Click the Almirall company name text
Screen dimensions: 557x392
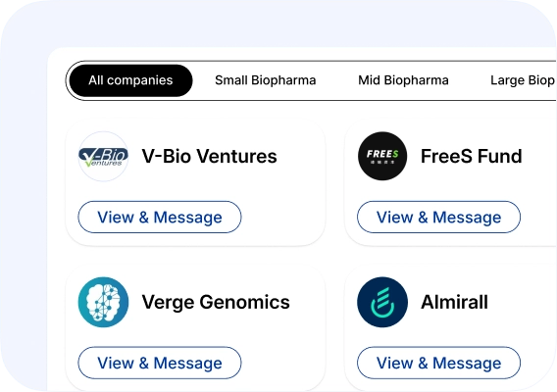click(454, 302)
